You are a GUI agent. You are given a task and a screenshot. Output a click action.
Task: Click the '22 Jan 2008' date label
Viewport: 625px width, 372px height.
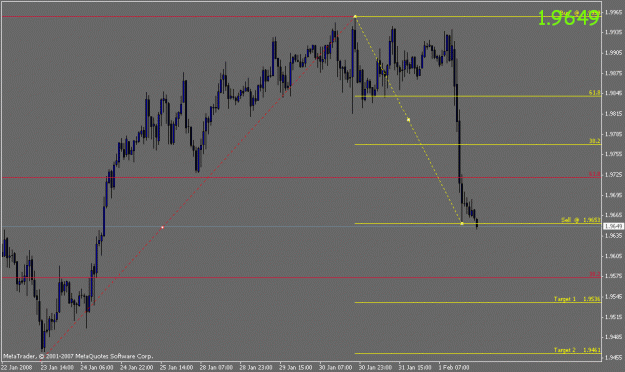pyautogui.click(x=17, y=367)
